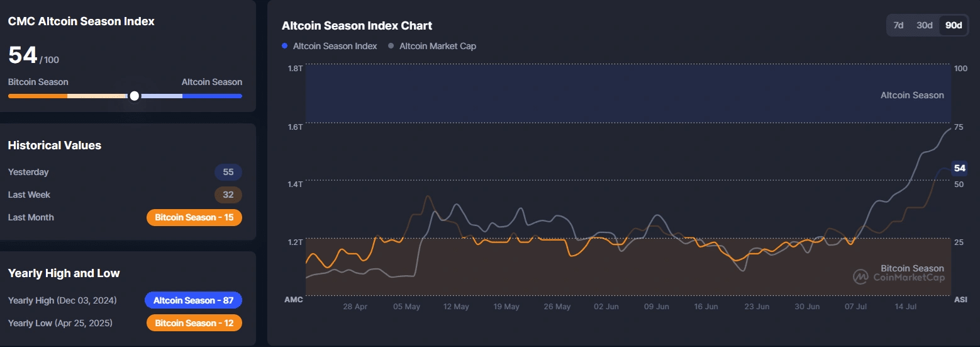This screenshot has height=347, width=980.
Task: Click the white slider handle on season gauge
Action: (x=134, y=96)
